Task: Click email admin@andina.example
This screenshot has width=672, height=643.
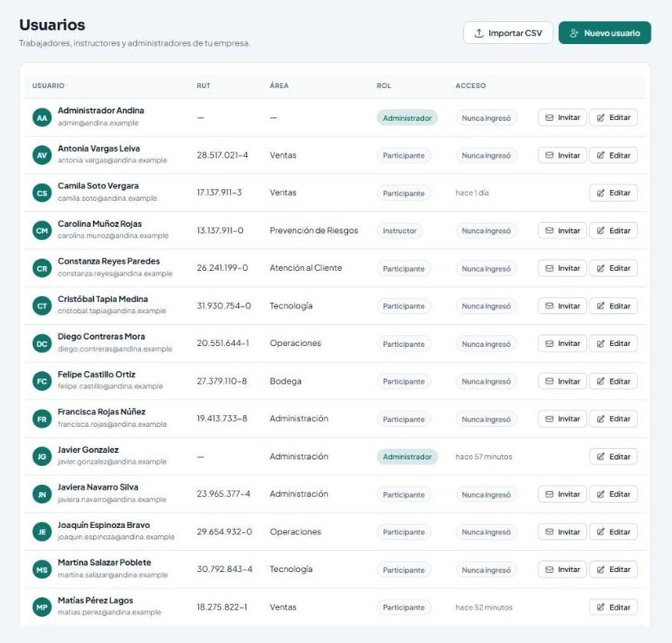Action: [x=98, y=123]
